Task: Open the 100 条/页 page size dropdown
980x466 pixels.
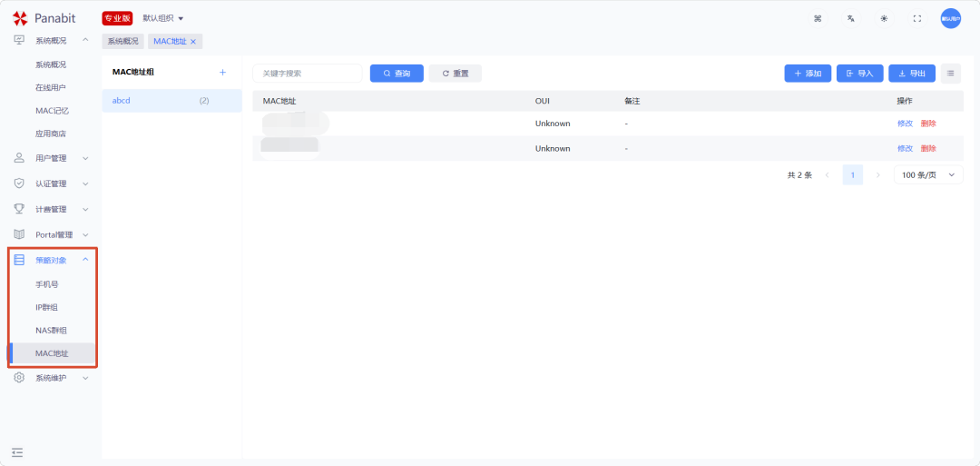Action: 929,175
